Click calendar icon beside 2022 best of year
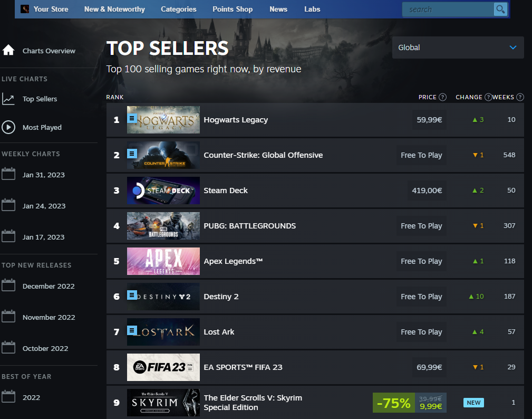 click(x=8, y=397)
